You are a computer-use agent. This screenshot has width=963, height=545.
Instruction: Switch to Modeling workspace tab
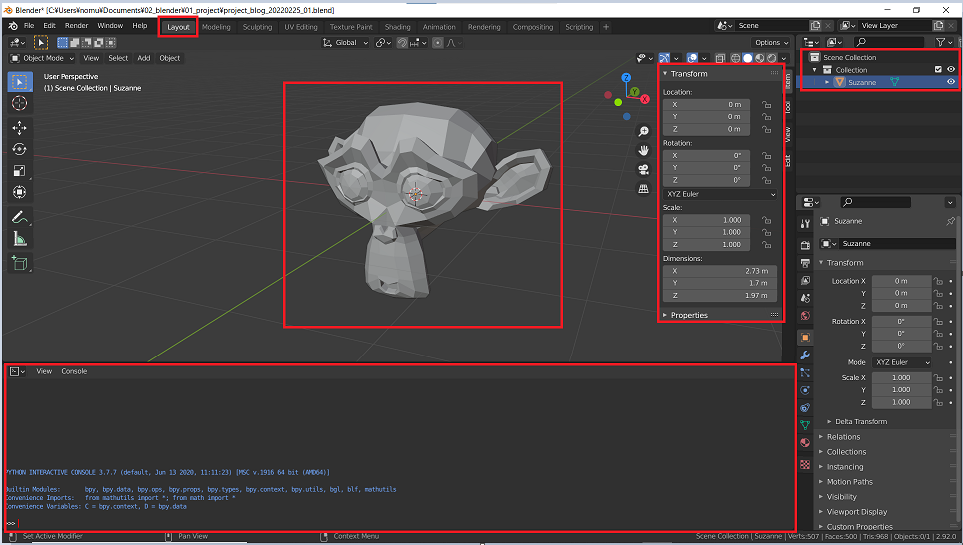[x=216, y=27]
